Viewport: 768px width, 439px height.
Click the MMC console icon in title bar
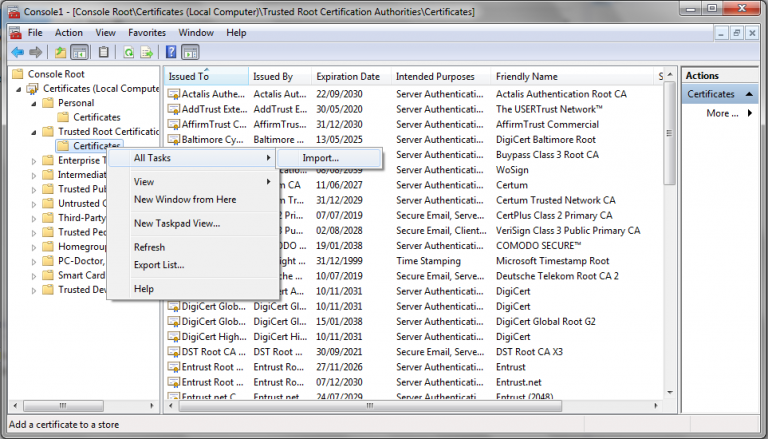coord(14,11)
